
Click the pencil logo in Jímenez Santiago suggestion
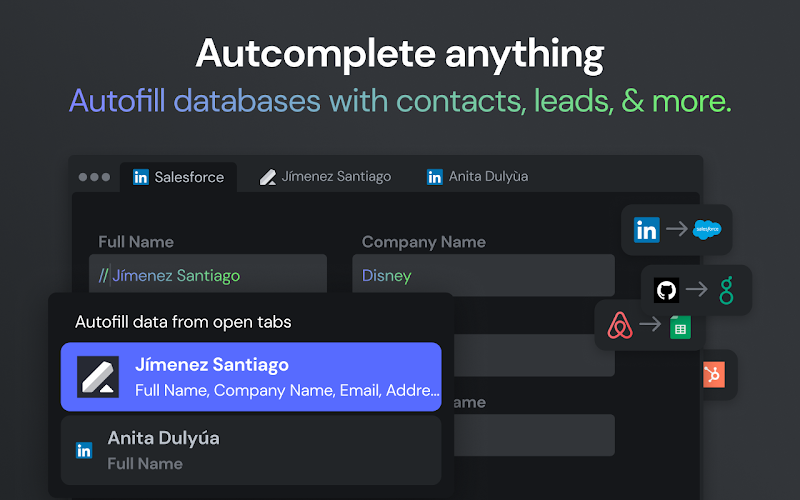point(98,377)
